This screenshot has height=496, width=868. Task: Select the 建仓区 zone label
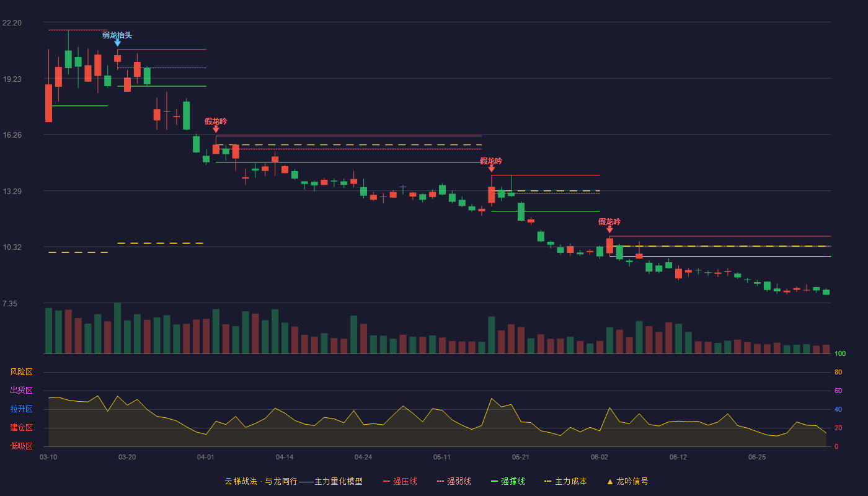[x=21, y=428]
